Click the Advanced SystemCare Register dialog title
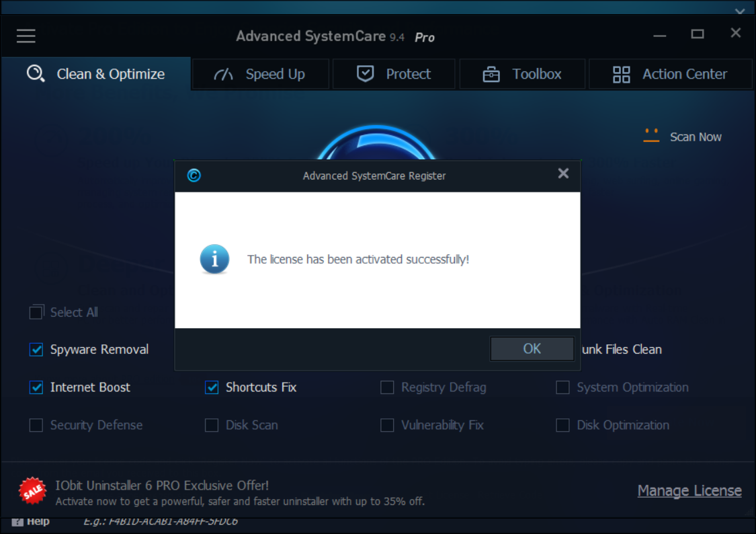 point(374,176)
